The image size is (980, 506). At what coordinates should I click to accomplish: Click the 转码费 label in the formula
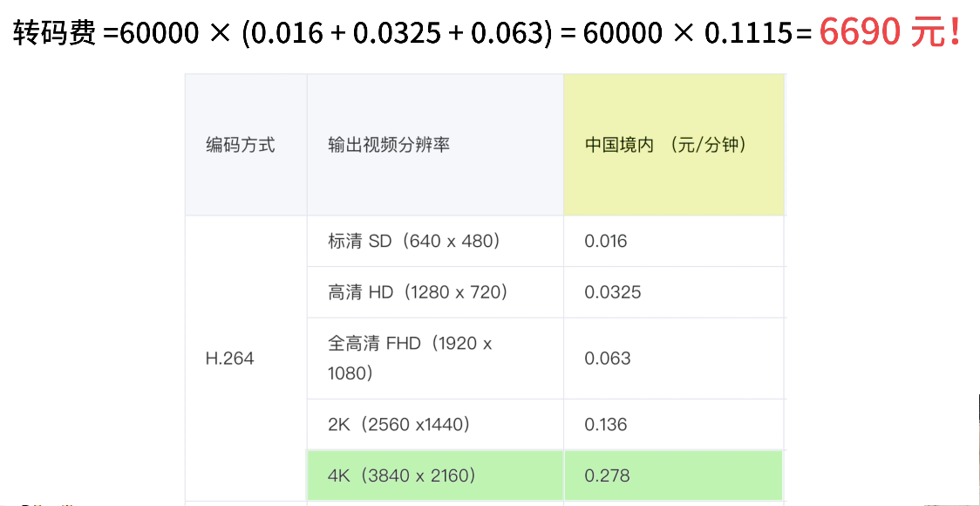click(54, 34)
